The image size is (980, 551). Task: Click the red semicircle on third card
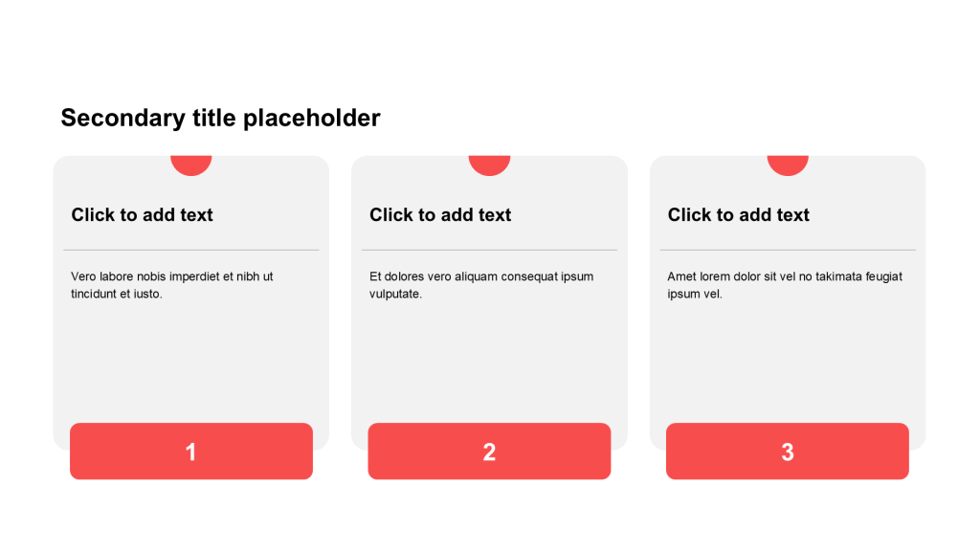788,165
